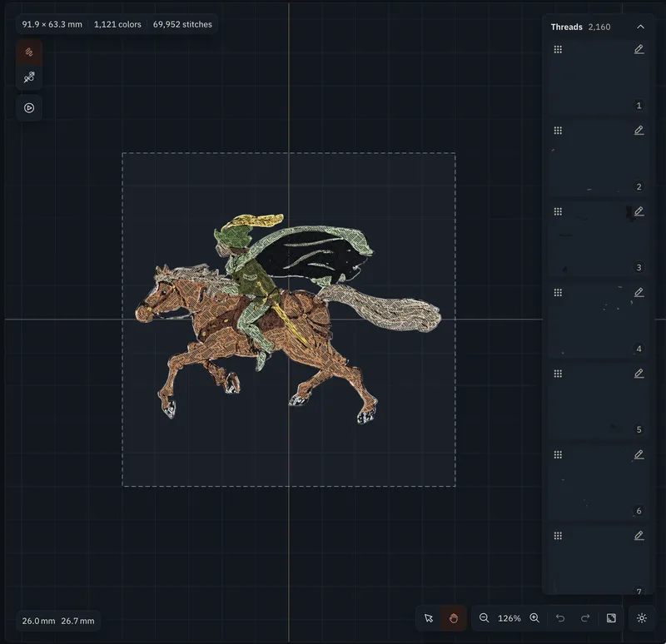This screenshot has width=666, height=644.
Task: Edit thread 3 with pencil icon
Action: pyautogui.click(x=639, y=211)
